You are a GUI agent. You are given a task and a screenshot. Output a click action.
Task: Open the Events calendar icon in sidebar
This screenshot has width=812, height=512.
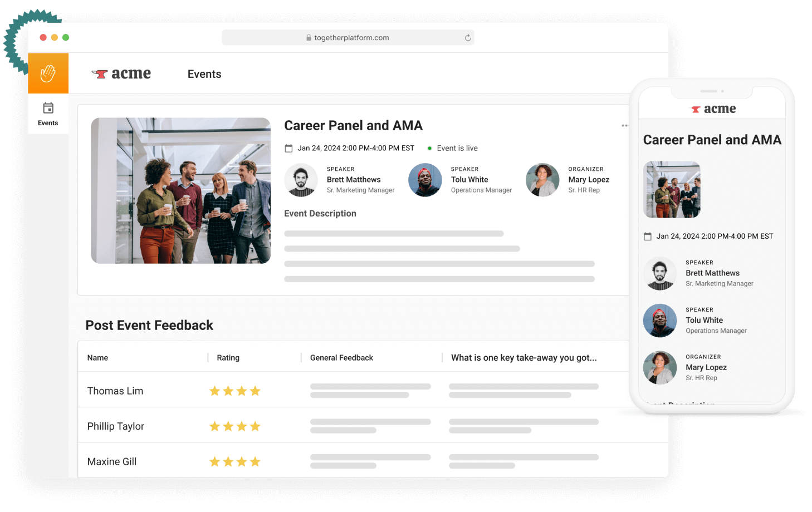coord(48,108)
